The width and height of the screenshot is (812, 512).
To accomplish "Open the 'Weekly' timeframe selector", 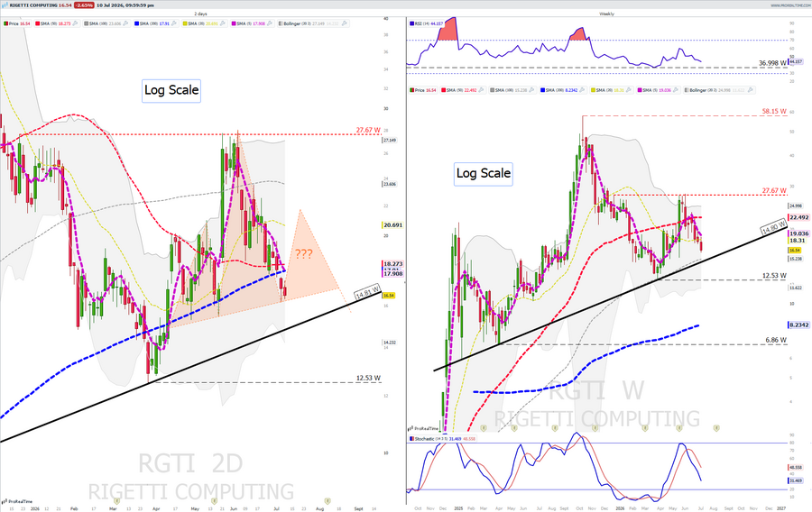I will click(x=606, y=14).
